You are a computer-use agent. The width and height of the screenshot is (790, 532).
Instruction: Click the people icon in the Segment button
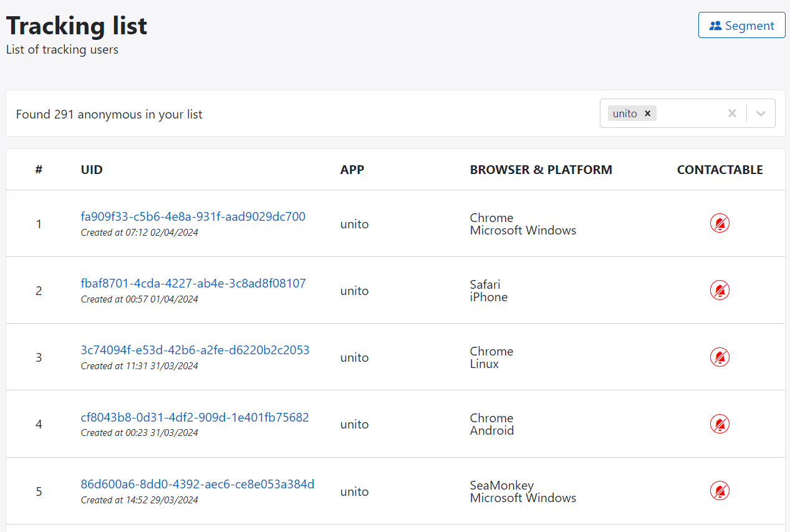coord(715,26)
